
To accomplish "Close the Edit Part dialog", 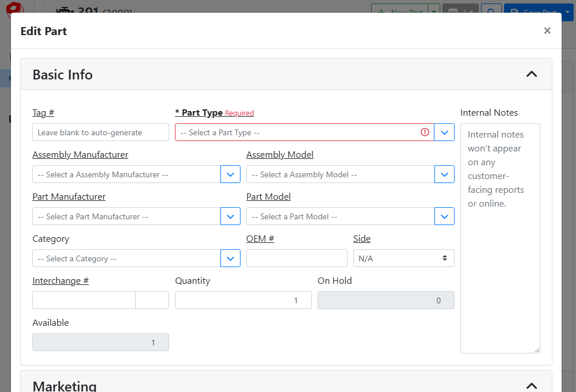I will tap(547, 31).
